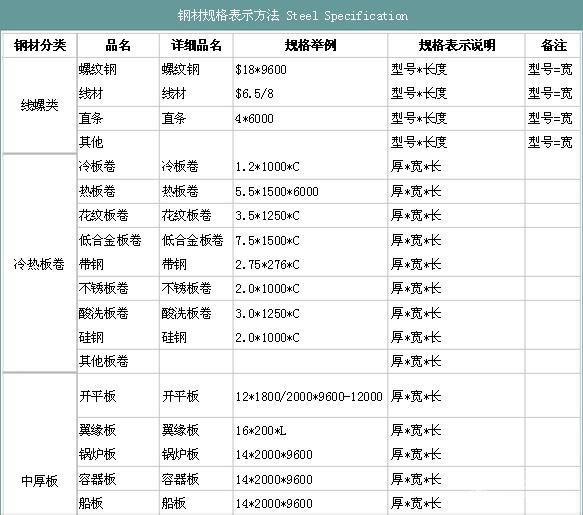The height and width of the screenshot is (515, 583).
Task: Click the 规格表示说明 header cell
Action: [457, 45]
